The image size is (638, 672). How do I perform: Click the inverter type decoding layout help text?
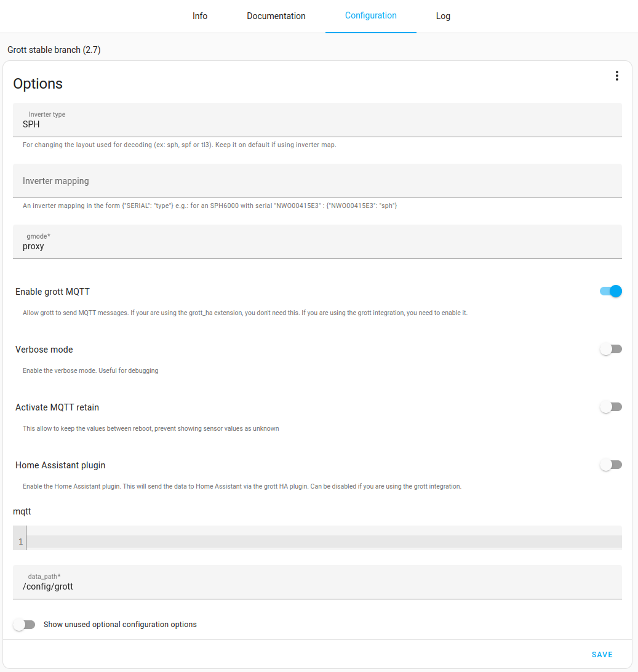(x=179, y=145)
